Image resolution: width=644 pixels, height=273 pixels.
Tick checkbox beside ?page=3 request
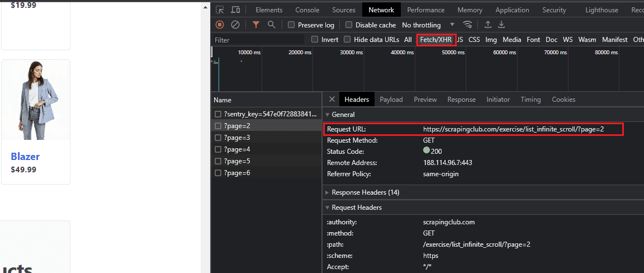218,137
